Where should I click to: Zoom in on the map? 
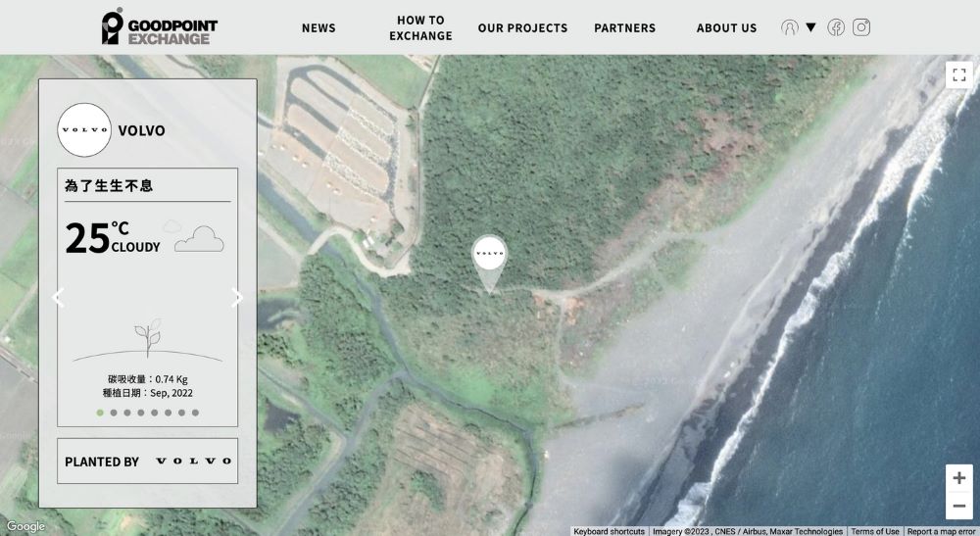point(958,478)
